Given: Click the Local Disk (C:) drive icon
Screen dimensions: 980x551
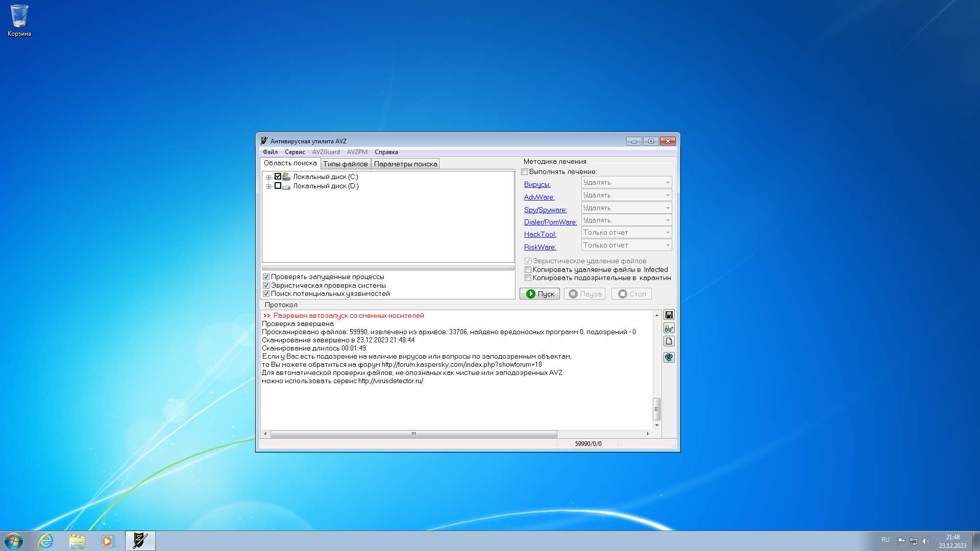Looking at the screenshot, I should click(x=286, y=177).
